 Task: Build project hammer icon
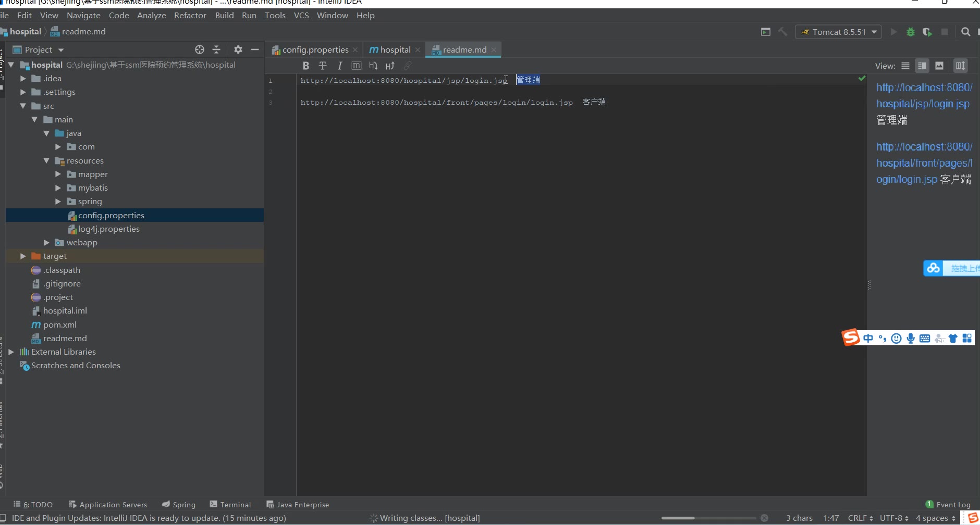tap(783, 32)
